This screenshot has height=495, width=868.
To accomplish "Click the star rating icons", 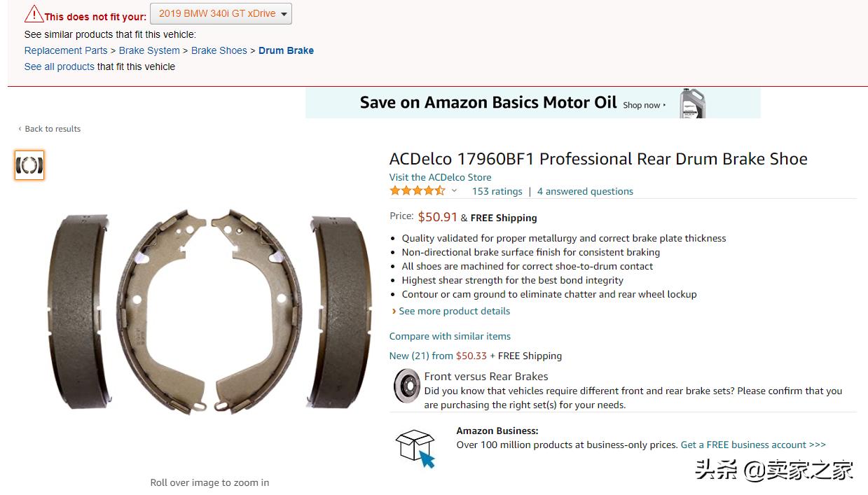I will pyautogui.click(x=417, y=191).
